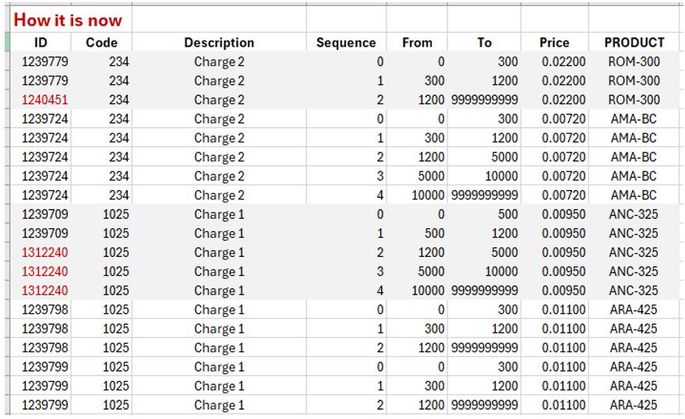Click the first 1239709 ID cell

point(40,214)
